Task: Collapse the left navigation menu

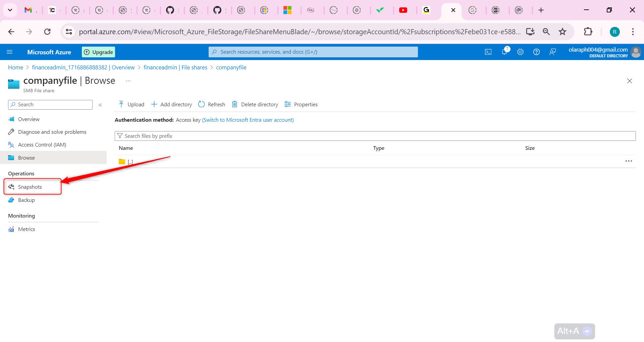Action: coord(100,105)
